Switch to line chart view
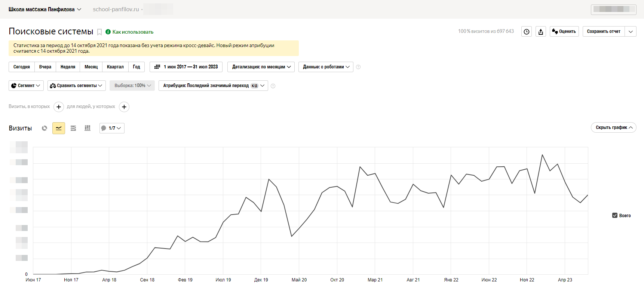The height and width of the screenshot is (302, 644). 59,128
